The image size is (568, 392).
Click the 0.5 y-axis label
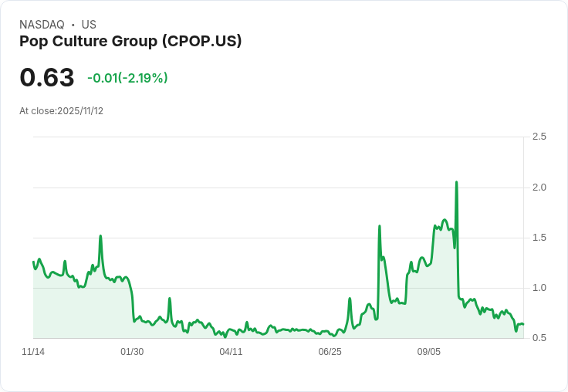coord(539,338)
